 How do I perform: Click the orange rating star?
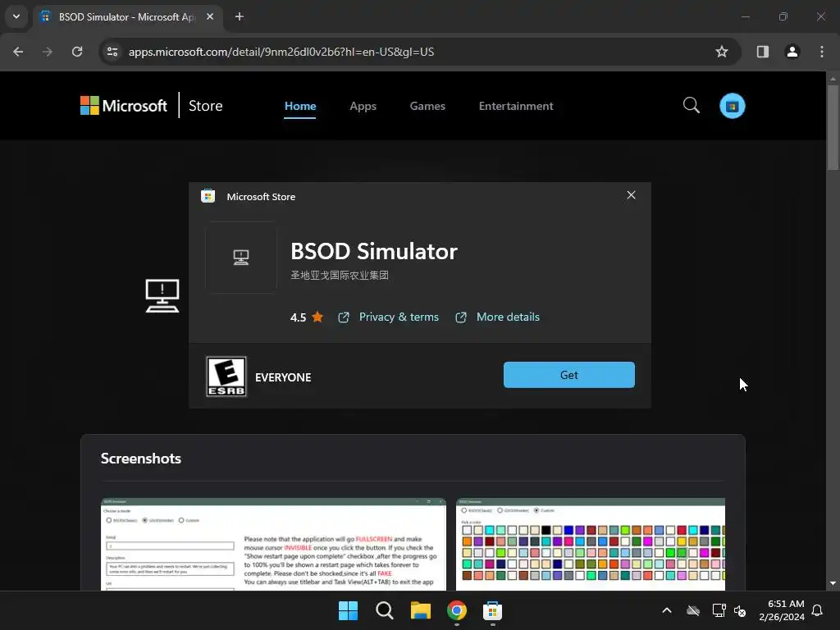pos(317,317)
